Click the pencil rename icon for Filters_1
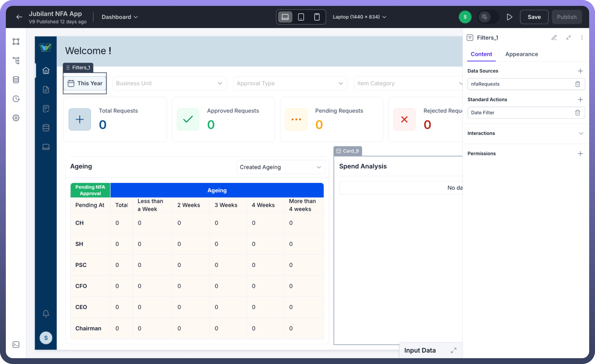The image size is (595, 364). pos(554,38)
